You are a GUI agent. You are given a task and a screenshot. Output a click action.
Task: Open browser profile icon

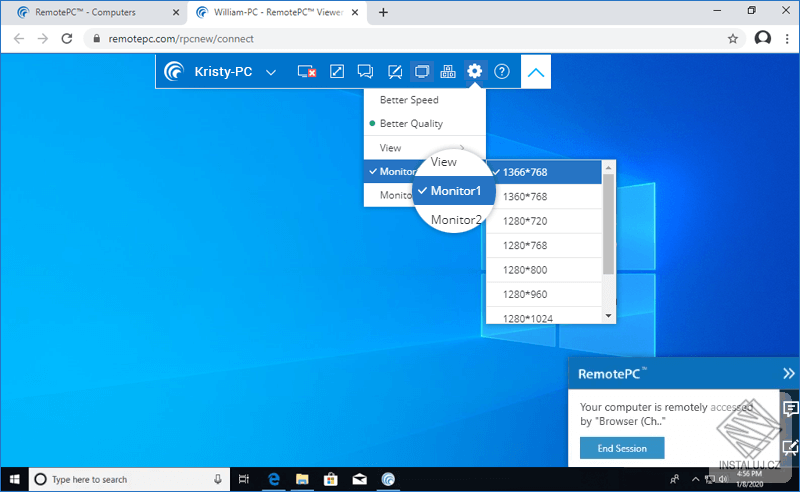762,38
